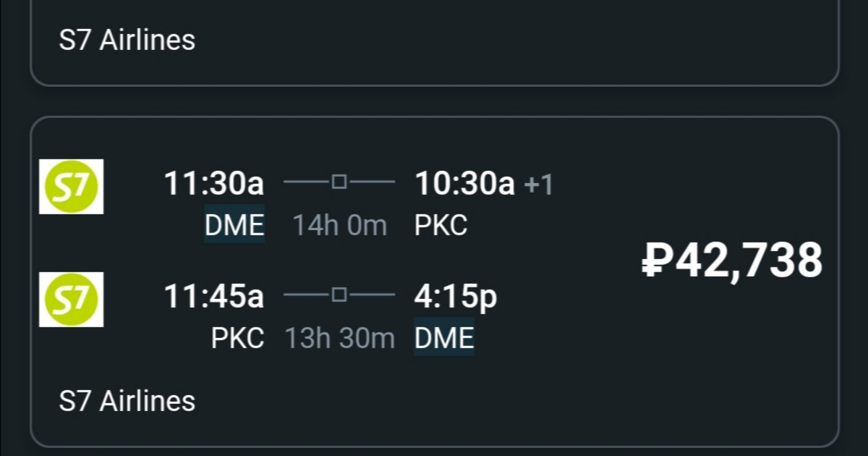Click the 13h 30m duration label
The width and height of the screenshot is (868, 456).
(340, 338)
